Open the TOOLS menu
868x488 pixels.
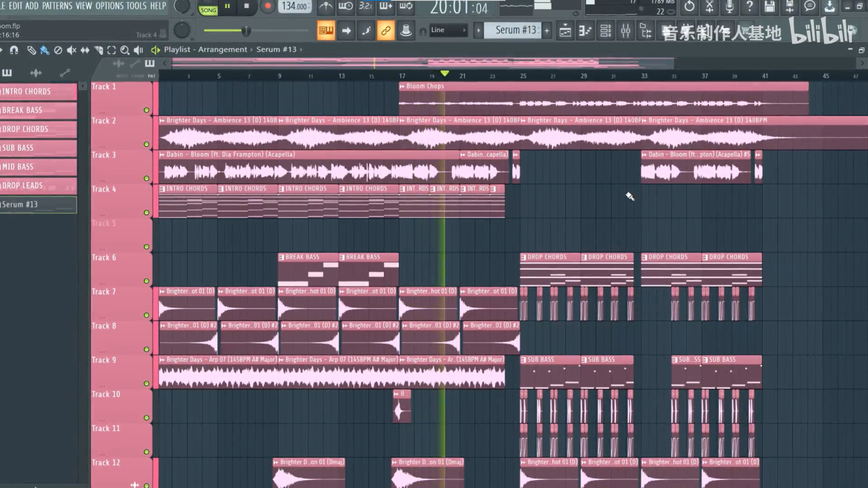click(x=137, y=6)
